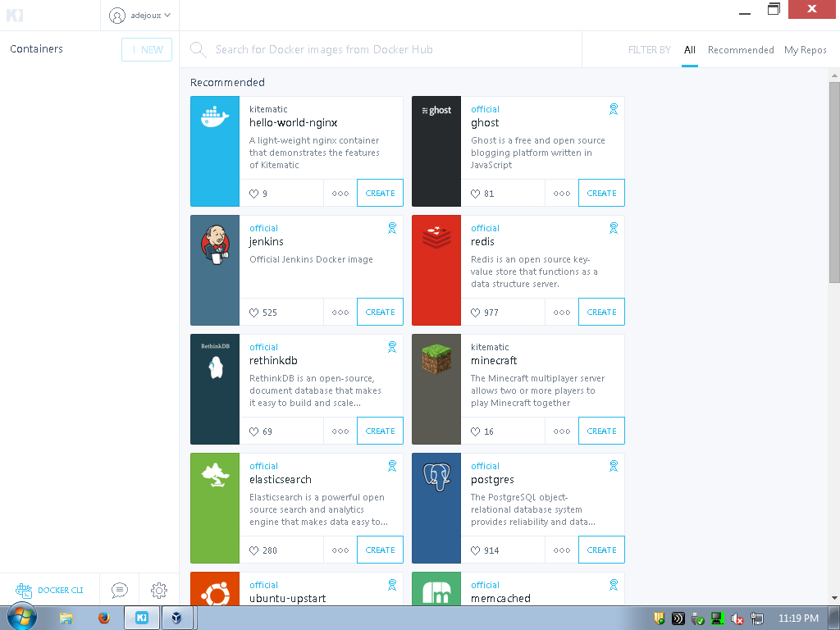Click the official badge icon on postgres card
This screenshot has width=840, height=630.
coord(614,466)
